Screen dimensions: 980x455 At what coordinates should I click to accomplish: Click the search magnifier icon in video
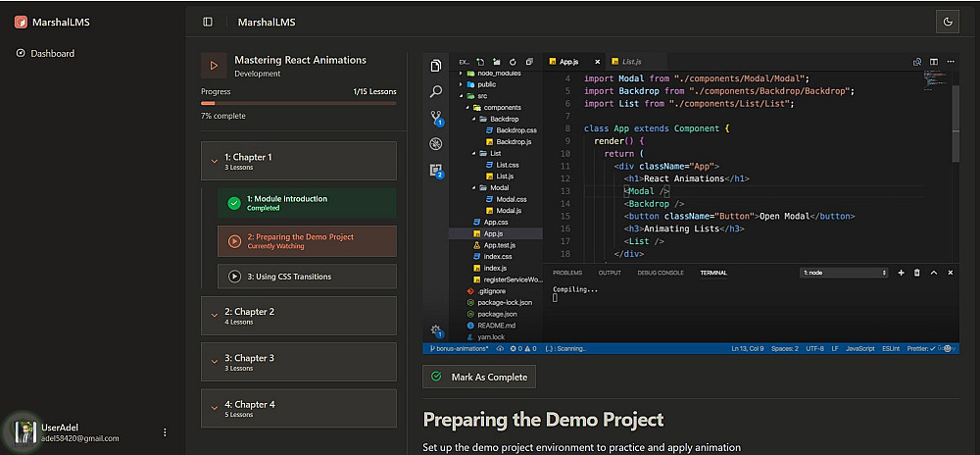coord(436,91)
